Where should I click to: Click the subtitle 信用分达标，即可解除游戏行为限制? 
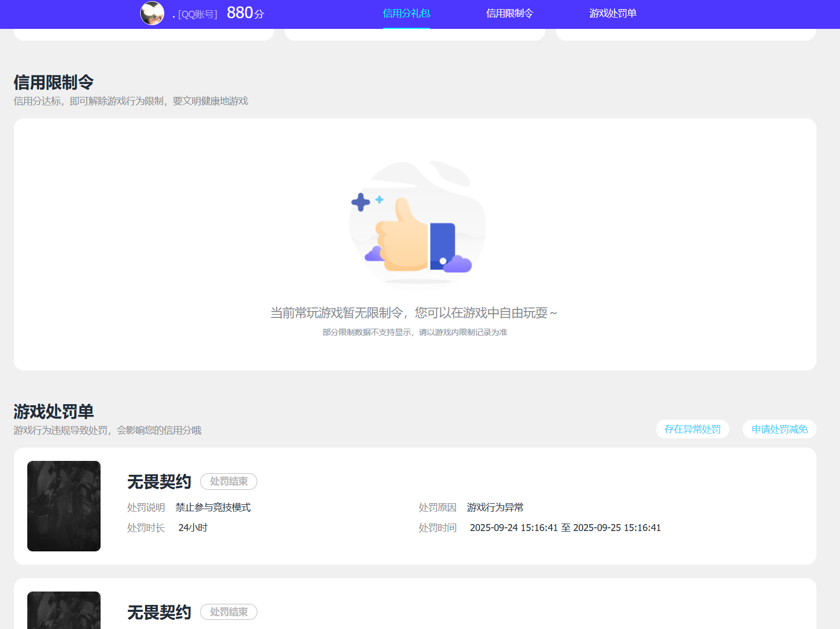click(131, 101)
